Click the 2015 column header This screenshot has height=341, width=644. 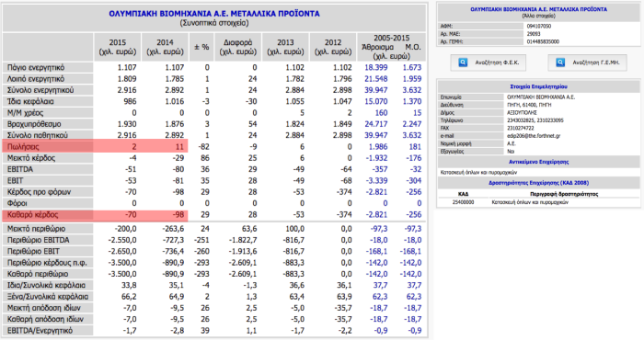click(x=118, y=47)
